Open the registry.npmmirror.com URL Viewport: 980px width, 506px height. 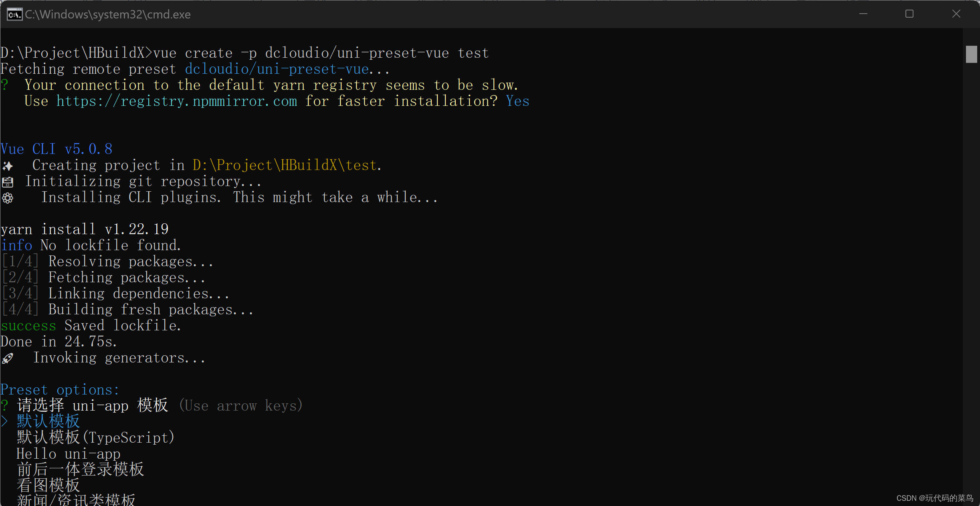point(176,101)
